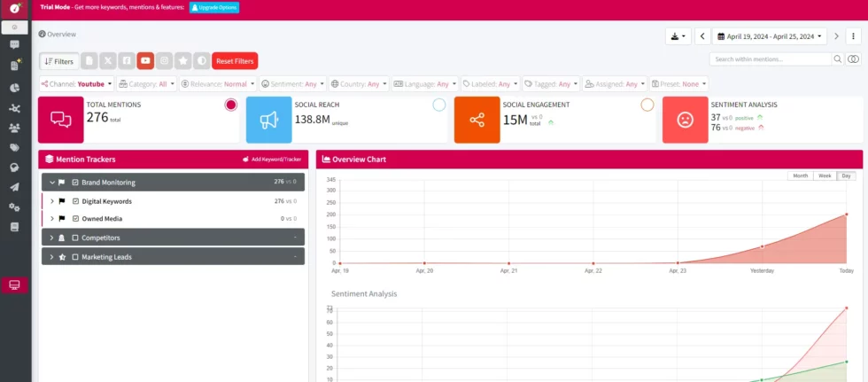
Task: Open the April 19 - April 25 date picker
Action: (x=770, y=36)
